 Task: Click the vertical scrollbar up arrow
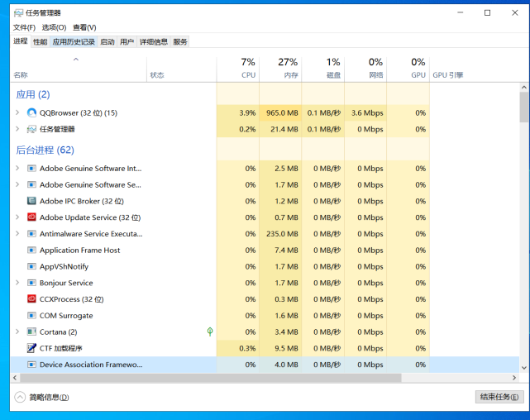coord(524,87)
